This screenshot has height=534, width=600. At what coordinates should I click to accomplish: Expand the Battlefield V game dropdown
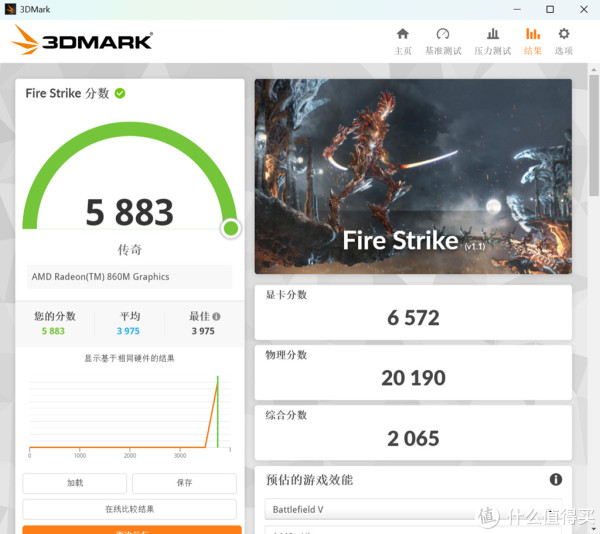point(413,510)
